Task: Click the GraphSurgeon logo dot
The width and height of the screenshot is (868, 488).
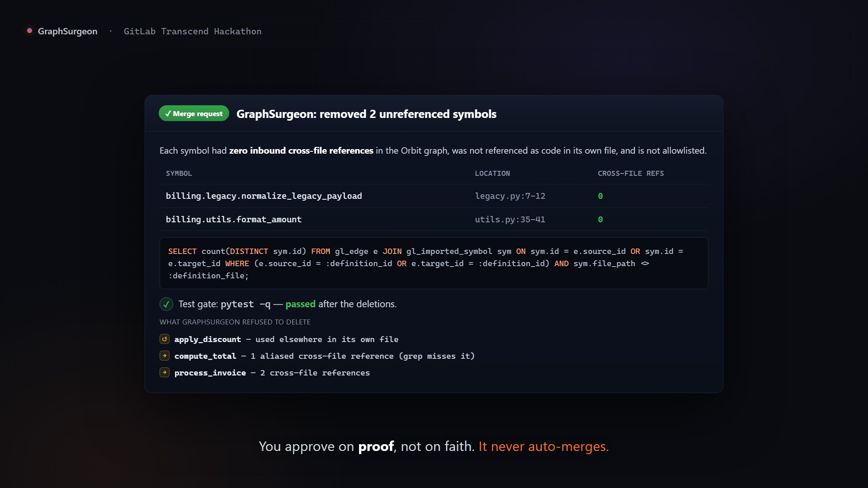Action: (x=29, y=31)
